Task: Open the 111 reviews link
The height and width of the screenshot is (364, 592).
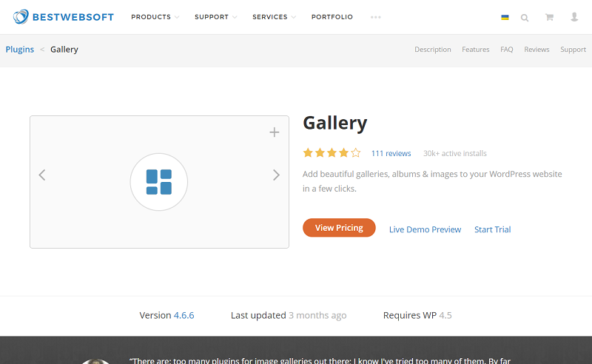Action: [x=391, y=153]
